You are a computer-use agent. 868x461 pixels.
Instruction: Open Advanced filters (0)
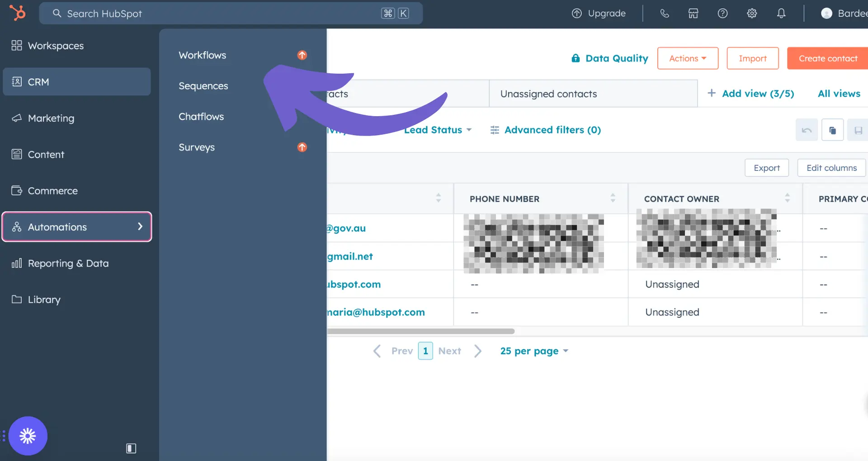pyautogui.click(x=552, y=130)
